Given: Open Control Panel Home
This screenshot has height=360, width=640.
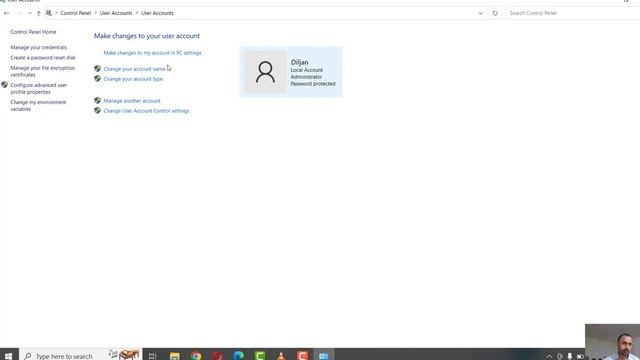Looking at the screenshot, I should coord(33,32).
